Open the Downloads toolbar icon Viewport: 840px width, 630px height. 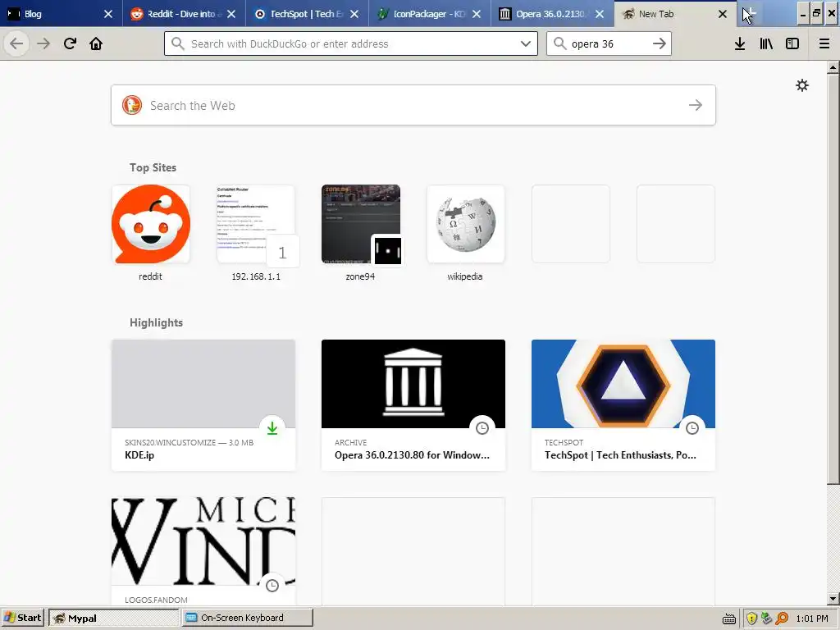(740, 43)
